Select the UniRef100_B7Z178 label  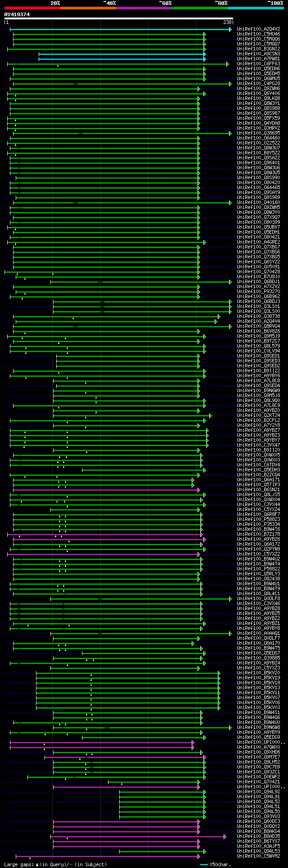point(258,534)
